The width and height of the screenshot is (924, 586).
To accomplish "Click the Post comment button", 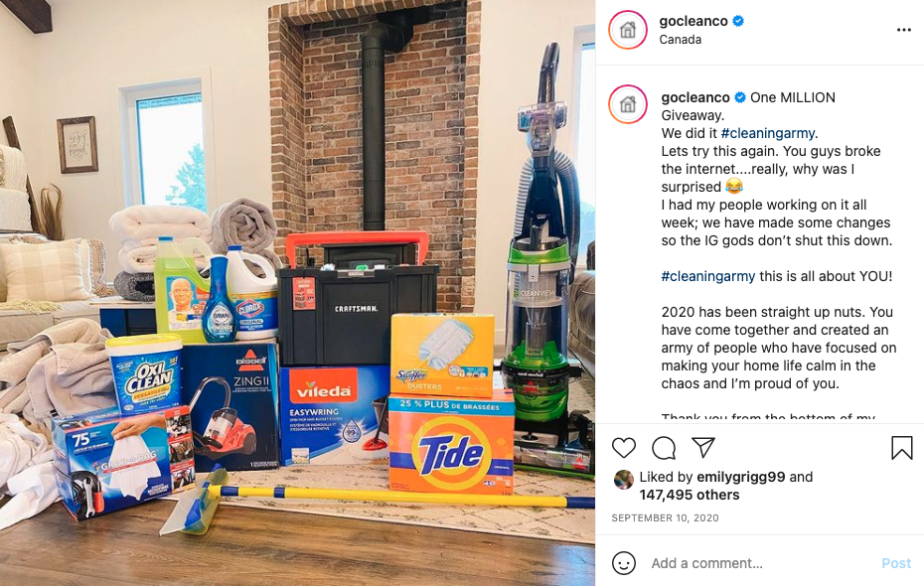I will point(896,563).
